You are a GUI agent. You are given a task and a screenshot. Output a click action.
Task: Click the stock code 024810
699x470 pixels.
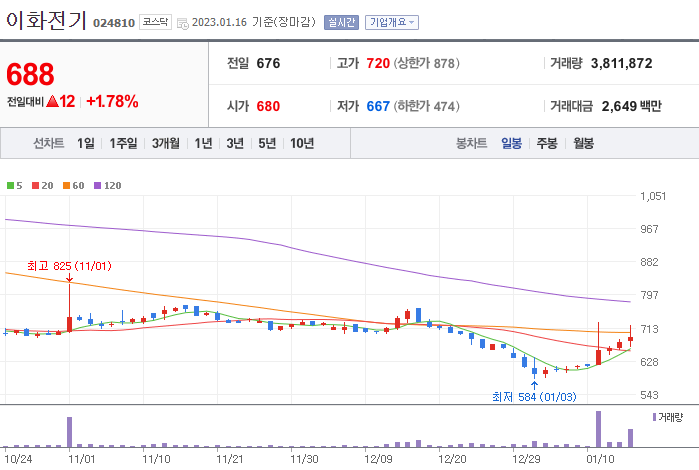coord(114,23)
